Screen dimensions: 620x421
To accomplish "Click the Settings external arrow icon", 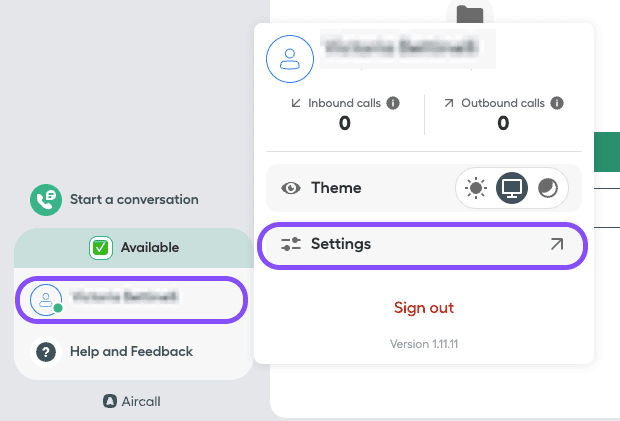I will point(556,244).
